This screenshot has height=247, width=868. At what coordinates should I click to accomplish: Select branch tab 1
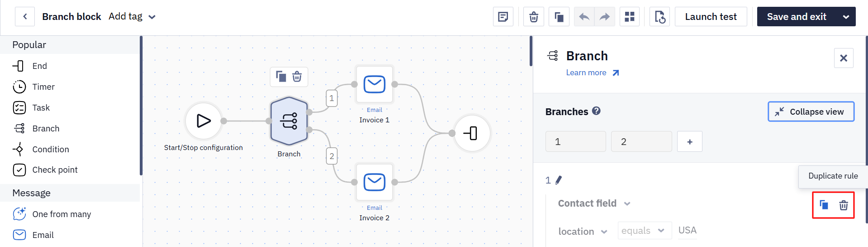pyautogui.click(x=575, y=141)
